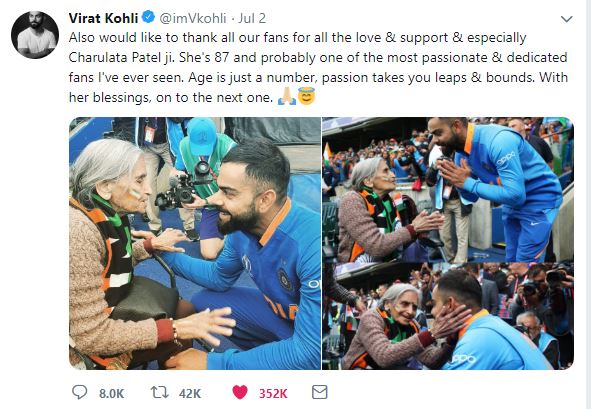Open the top right photo with folded hands greeting
Viewport: 591px width, 409px height.
[448, 190]
